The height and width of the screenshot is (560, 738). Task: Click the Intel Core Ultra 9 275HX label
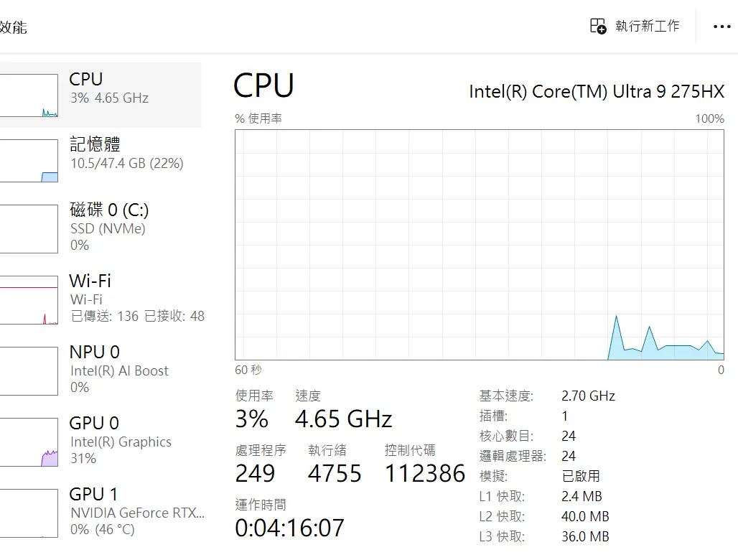[x=596, y=92]
